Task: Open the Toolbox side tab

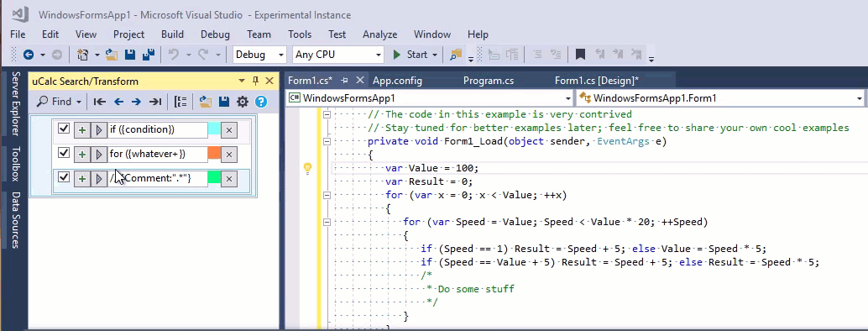Action: click(16, 164)
